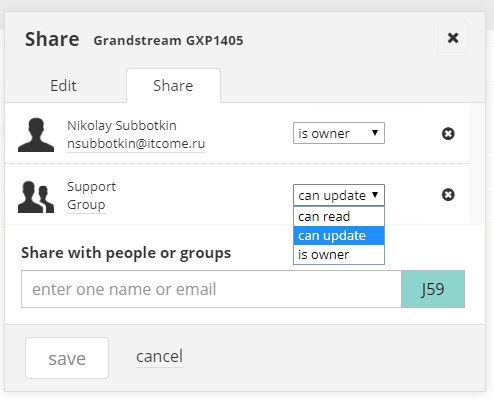Click the 'Grandstream GXP1405' title text
This screenshot has width=494, height=403.
[x=168, y=41]
